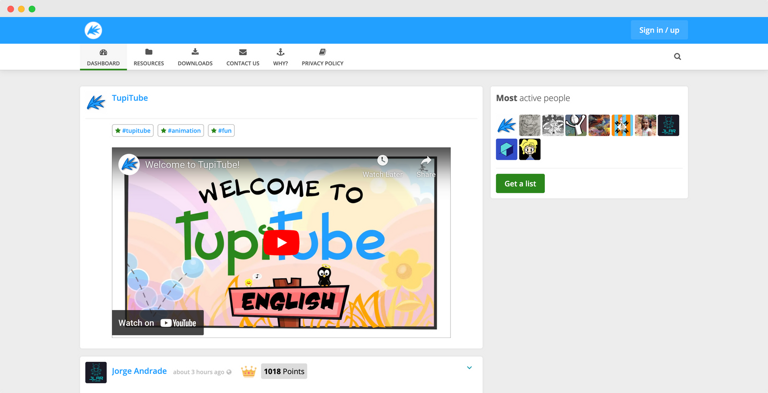This screenshot has width=768, height=393.
Task: Open Jorge Andrade's post avatar
Action: click(x=96, y=372)
